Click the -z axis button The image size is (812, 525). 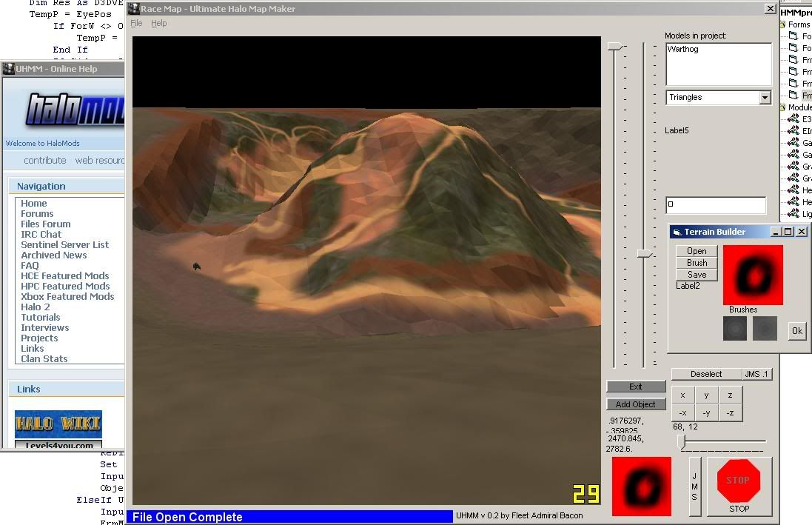pyautogui.click(x=730, y=413)
